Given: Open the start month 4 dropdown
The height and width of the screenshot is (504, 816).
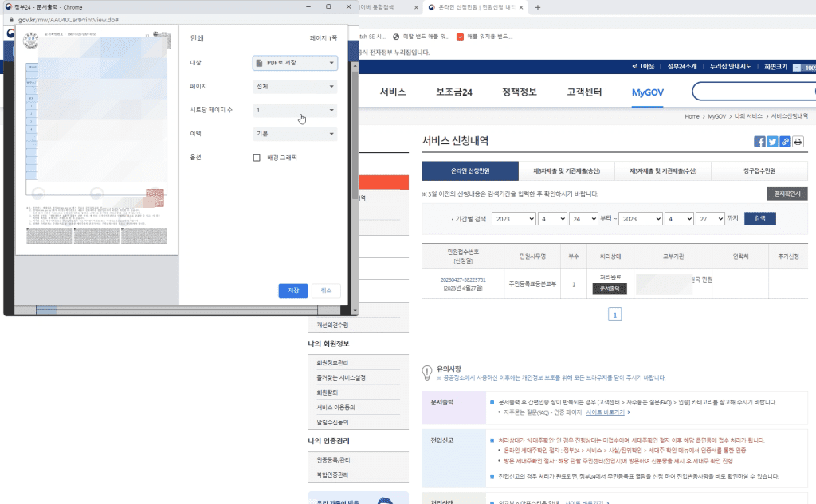Looking at the screenshot, I should [552, 219].
